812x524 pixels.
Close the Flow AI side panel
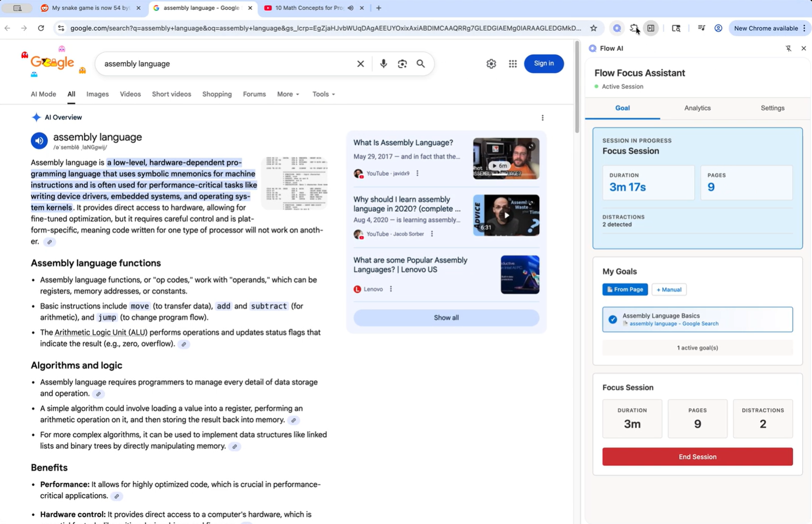click(x=803, y=49)
